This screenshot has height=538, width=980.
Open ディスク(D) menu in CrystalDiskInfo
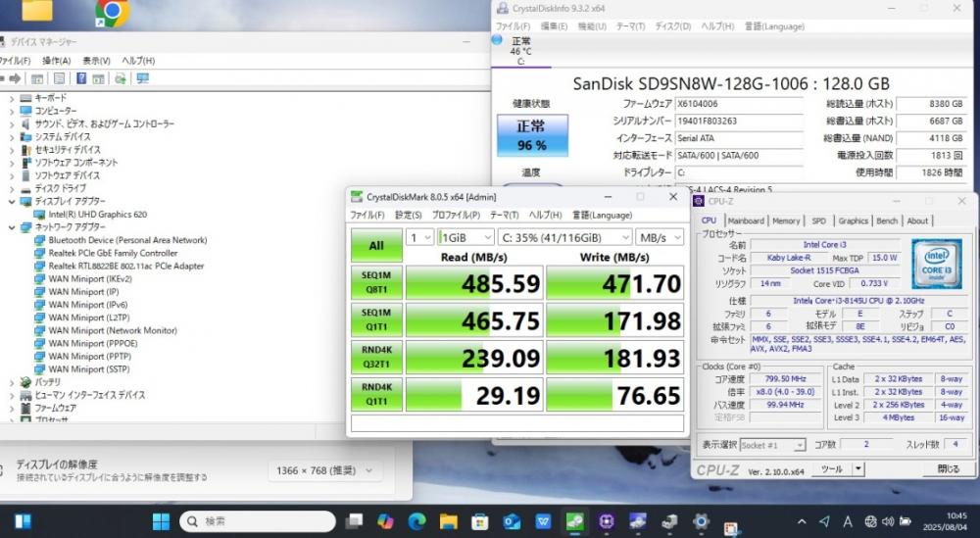pos(672,26)
